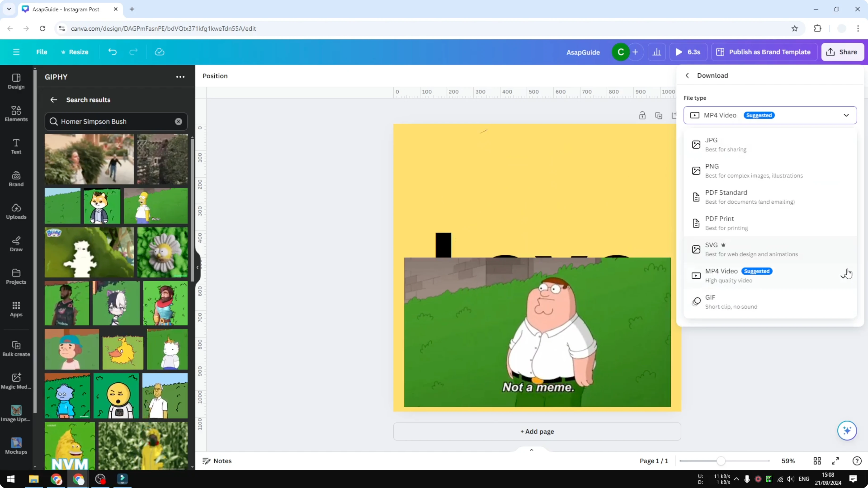Open the Text tool panel
The image size is (868, 488).
coord(16,146)
